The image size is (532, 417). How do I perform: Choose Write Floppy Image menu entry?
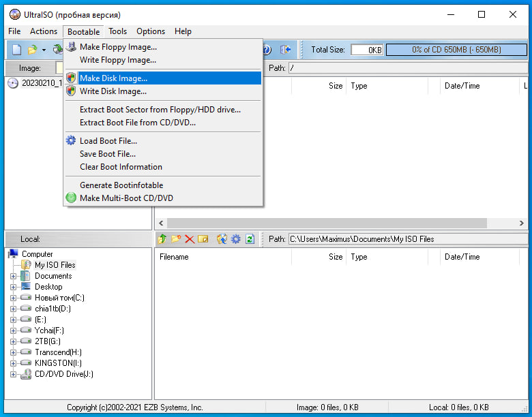(x=163, y=60)
